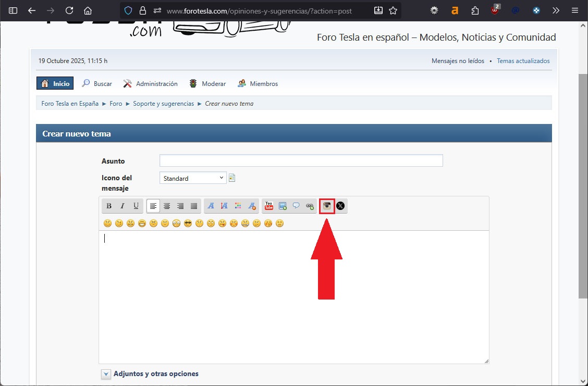Open the Icono del mensaje dropdown
Viewport: 588px width, 386px height.
pyautogui.click(x=193, y=178)
